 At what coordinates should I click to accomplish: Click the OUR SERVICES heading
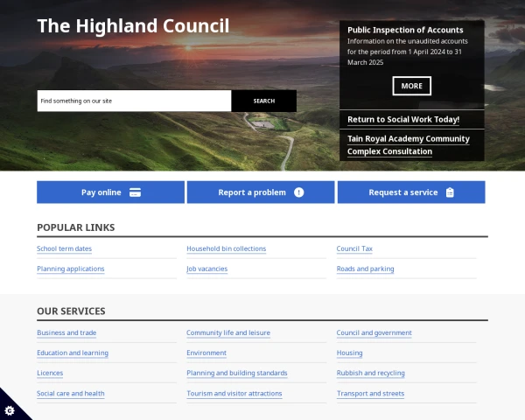point(71,311)
